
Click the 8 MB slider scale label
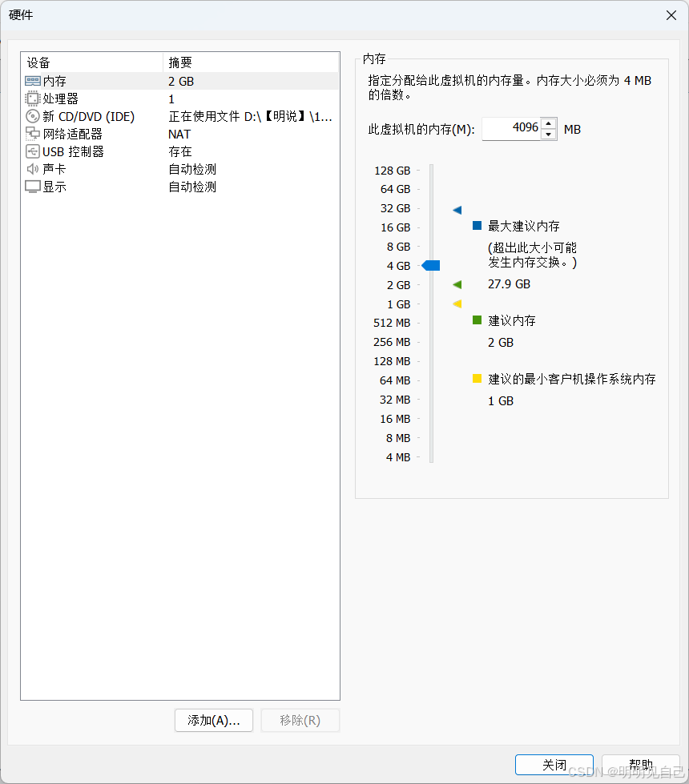click(x=398, y=438)
